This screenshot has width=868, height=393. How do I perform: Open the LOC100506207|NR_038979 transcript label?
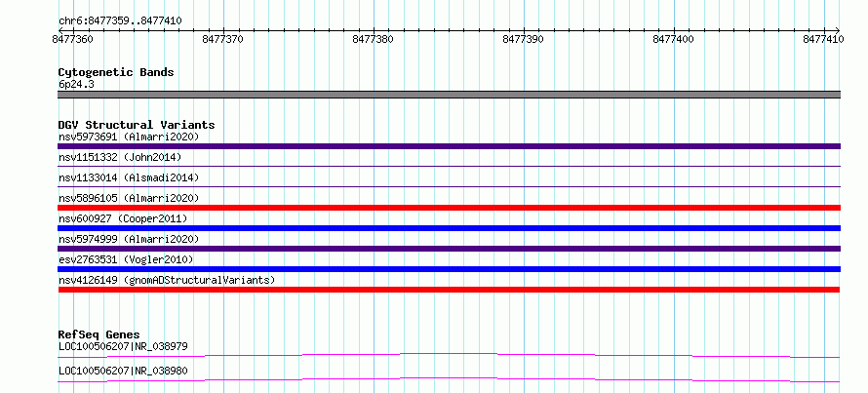click(x=123, y=347)
